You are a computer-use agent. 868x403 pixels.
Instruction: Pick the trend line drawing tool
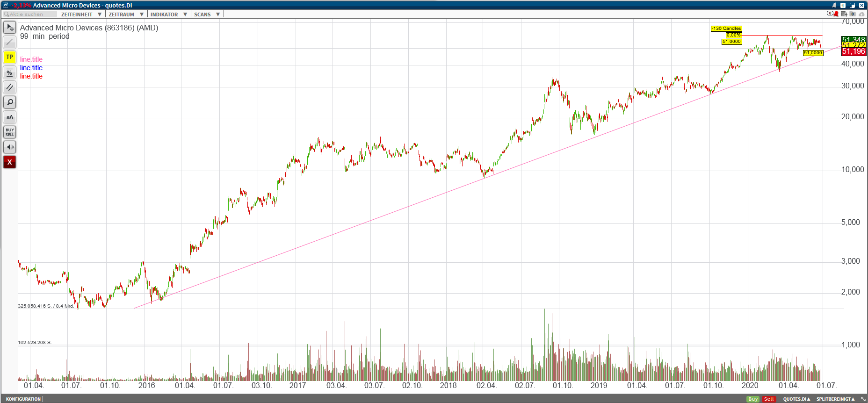click(x=10, y=43)
